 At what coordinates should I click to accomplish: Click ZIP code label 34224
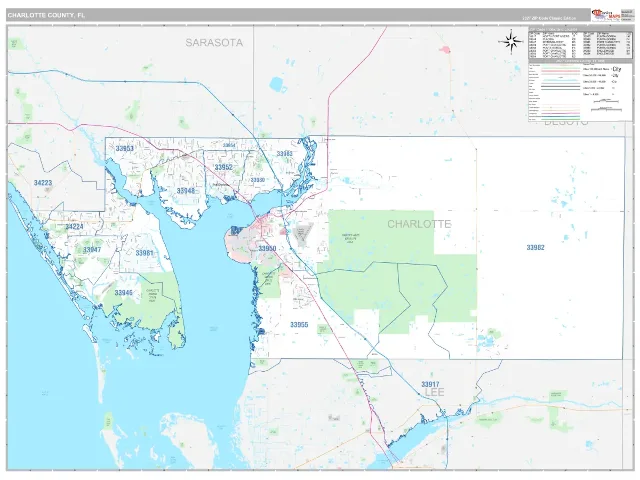click(x=74, y=227)
